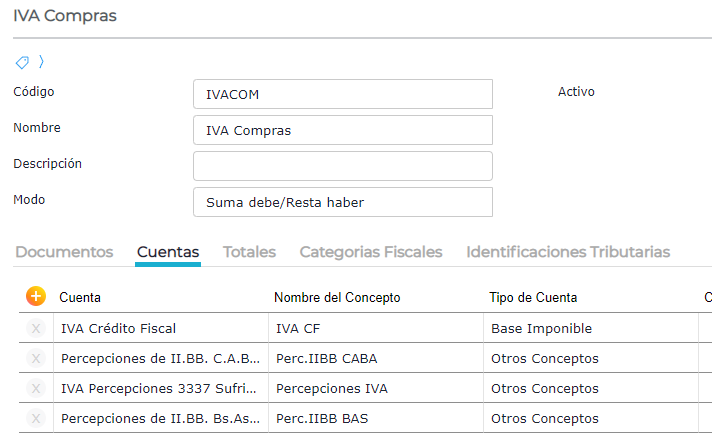
Task: Click the Tipo de Cuenta column header
Action: [533, 297]
